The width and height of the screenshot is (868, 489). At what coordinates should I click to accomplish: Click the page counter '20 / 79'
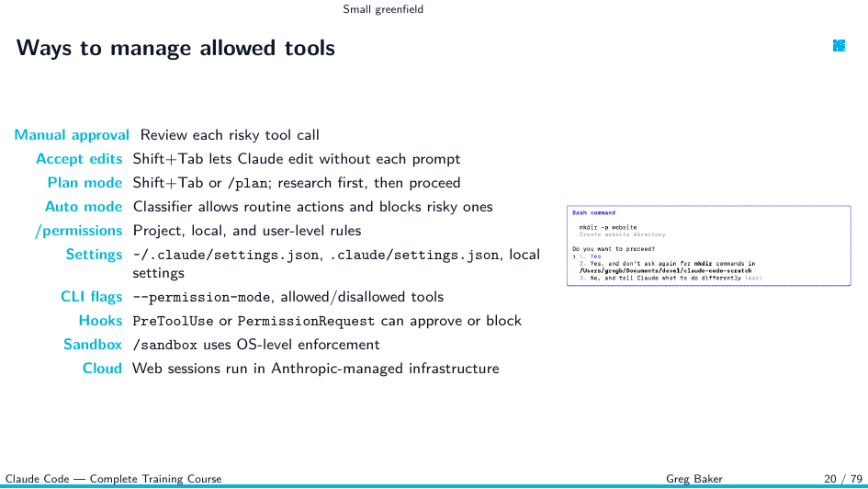[x=843, y=479]
